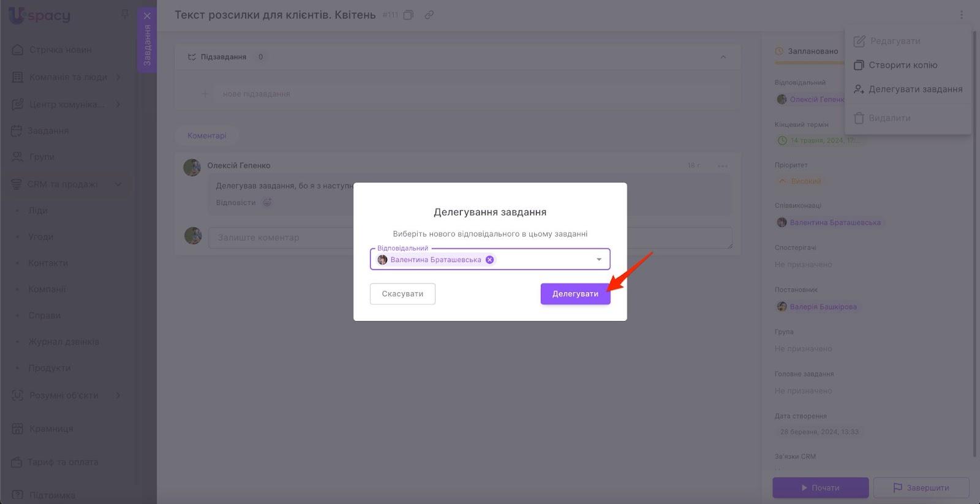Click Олексій Гепенко's avatar on the comment
The height and width of the screenshot is (504, 980).
(x=192, y=168)
